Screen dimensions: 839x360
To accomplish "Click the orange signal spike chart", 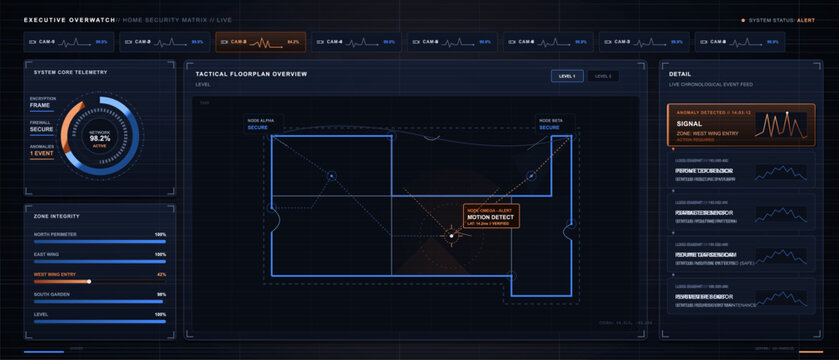I will (781, 125).
